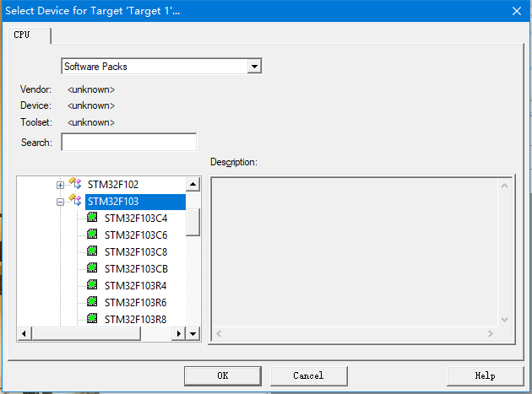
Task: Click the chip icon beside STM32F103R6
Action: pyautogui.click(x=92, y=301)
